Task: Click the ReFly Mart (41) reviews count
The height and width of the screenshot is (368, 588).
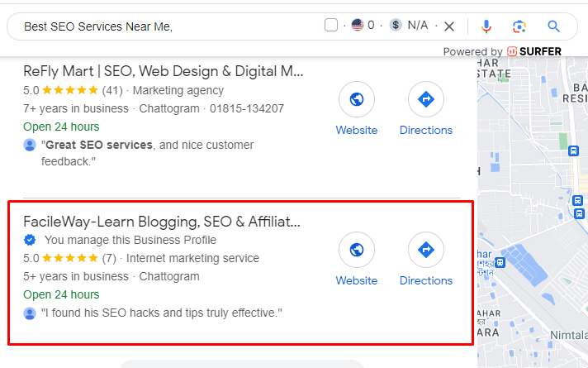Action: (x=112, y=90)
